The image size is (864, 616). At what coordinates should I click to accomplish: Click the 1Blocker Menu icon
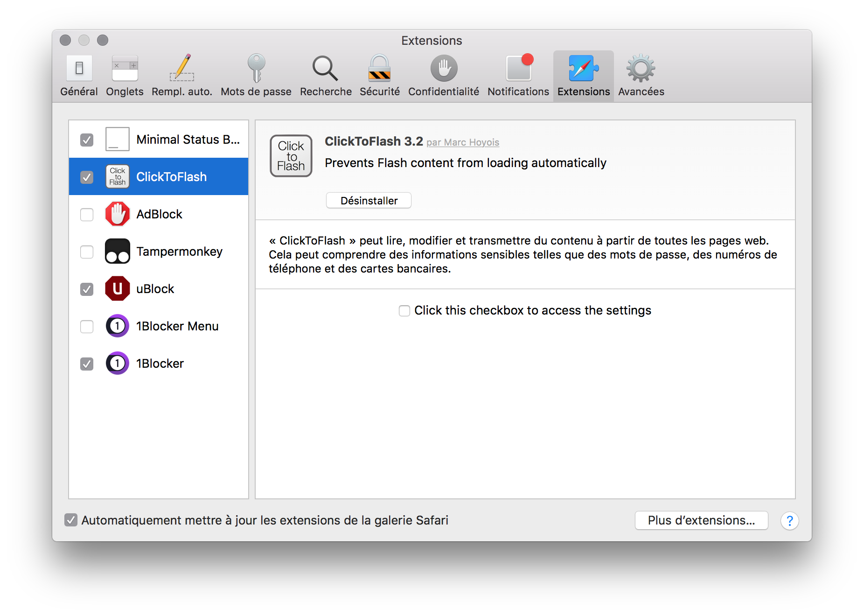pos(118,326)
